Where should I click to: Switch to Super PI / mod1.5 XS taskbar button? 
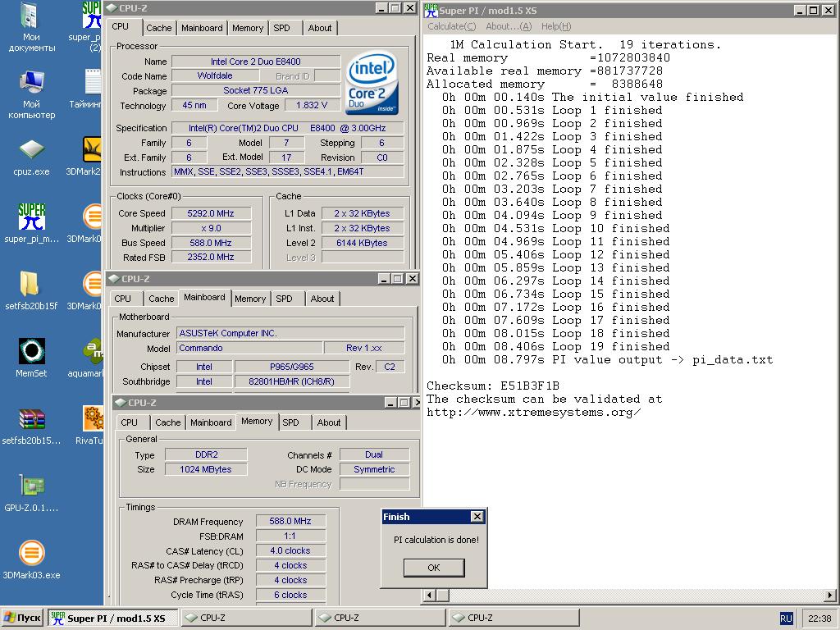click(x=113, y=619)
